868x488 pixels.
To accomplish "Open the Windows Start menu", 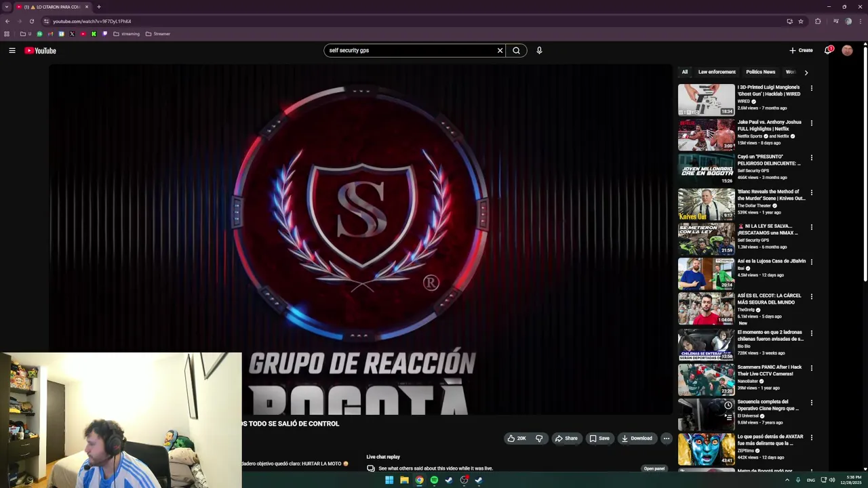I will [x=389, y=480].
